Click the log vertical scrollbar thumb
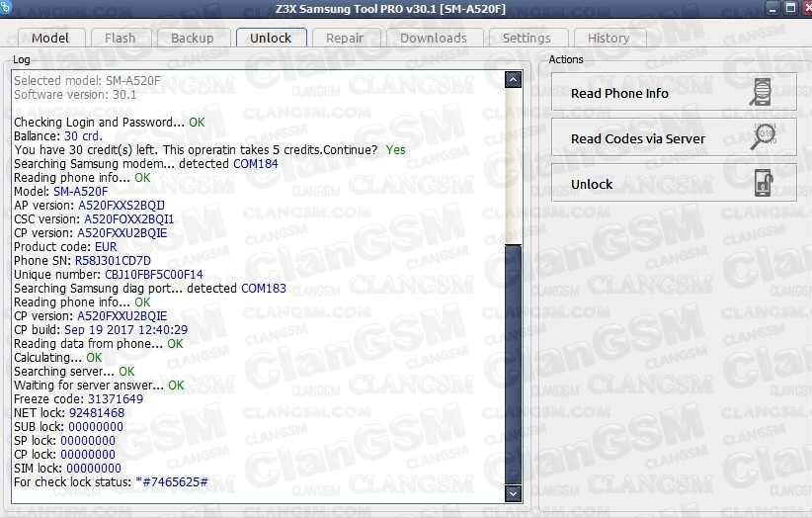 tap(513, 364)
